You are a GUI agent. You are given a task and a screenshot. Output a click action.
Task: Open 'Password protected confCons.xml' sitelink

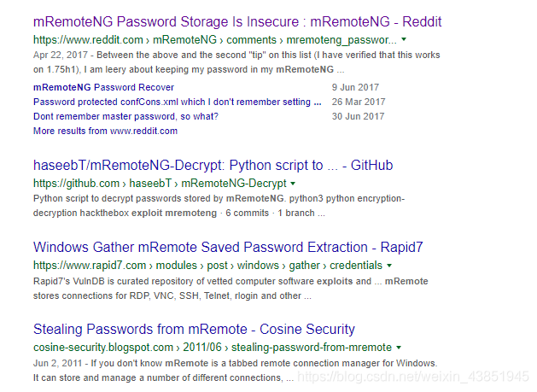point(177,102)
